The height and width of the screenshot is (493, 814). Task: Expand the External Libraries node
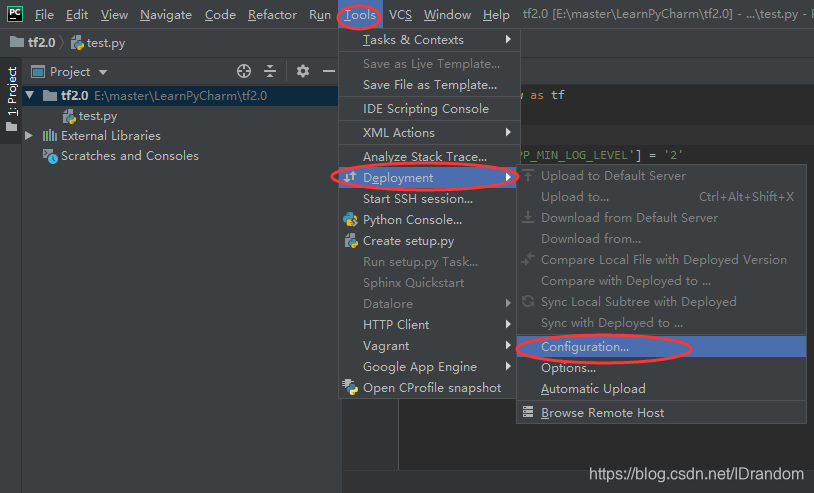pos(29,135)
